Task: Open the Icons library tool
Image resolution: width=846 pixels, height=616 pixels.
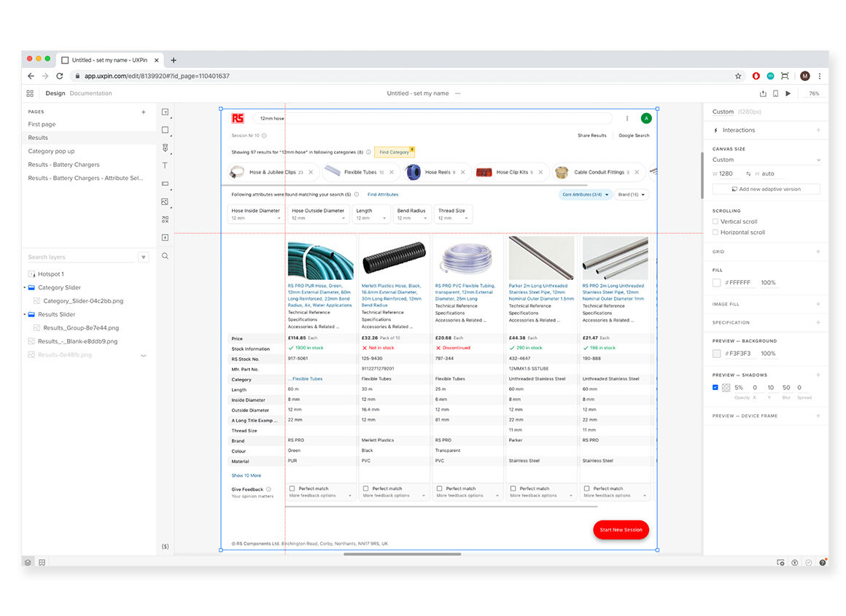Action: coord(165,219)
